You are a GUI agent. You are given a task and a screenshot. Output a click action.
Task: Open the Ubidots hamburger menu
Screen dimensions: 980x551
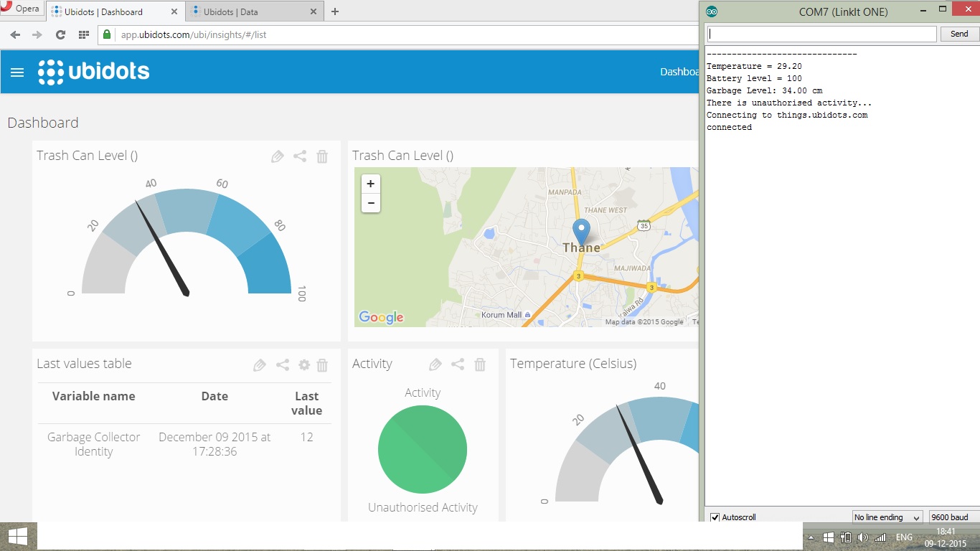tap(17, 72)
